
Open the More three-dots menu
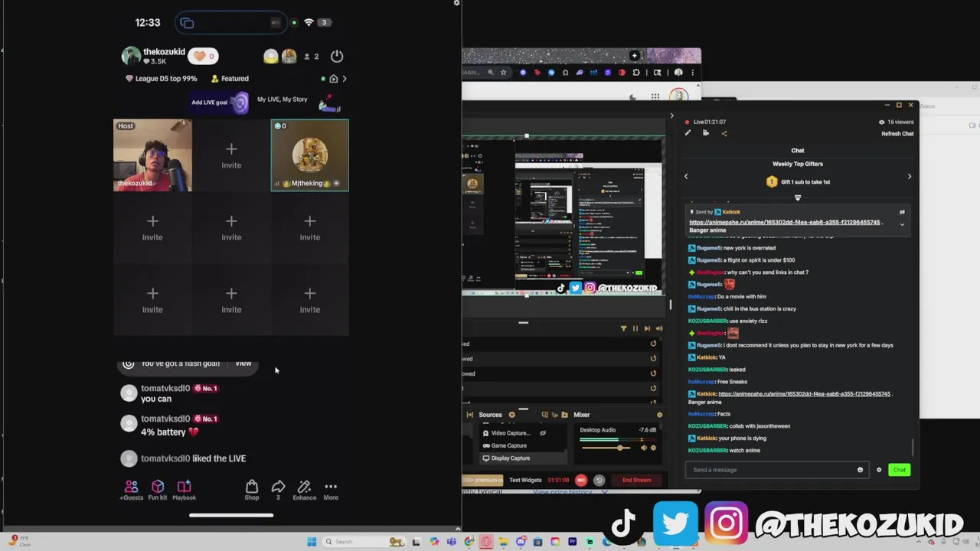[331, 490]
